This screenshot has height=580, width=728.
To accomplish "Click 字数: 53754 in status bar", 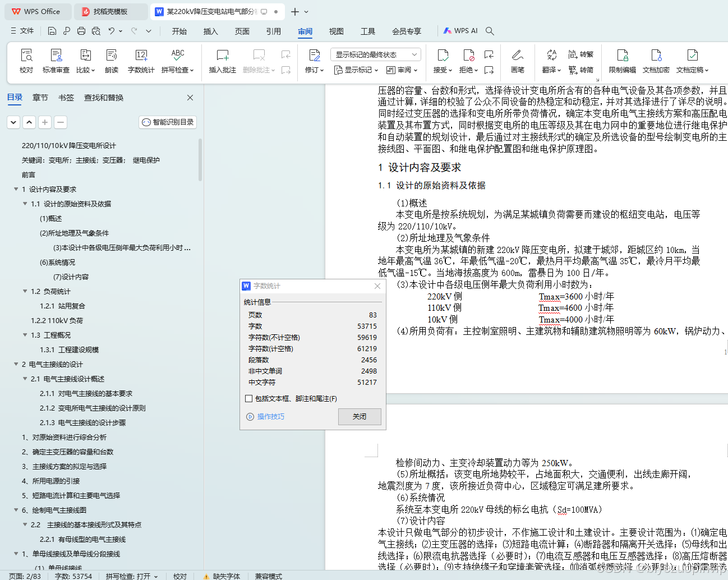I will coord(73,576).
